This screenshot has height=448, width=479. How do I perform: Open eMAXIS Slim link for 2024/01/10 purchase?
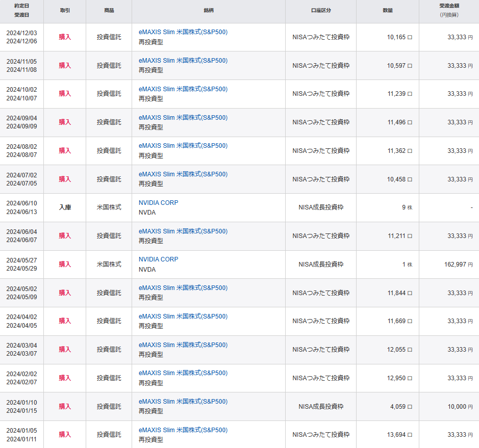[x=183, y=402]
